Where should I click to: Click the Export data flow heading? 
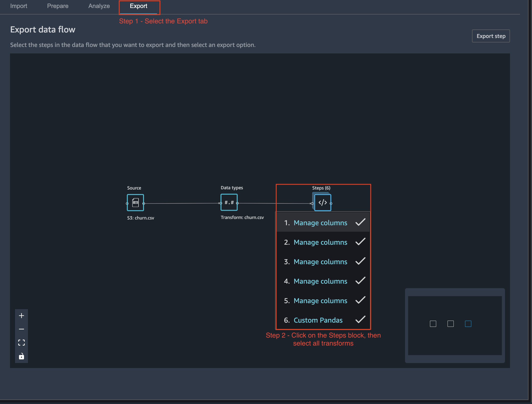(43, 29)
